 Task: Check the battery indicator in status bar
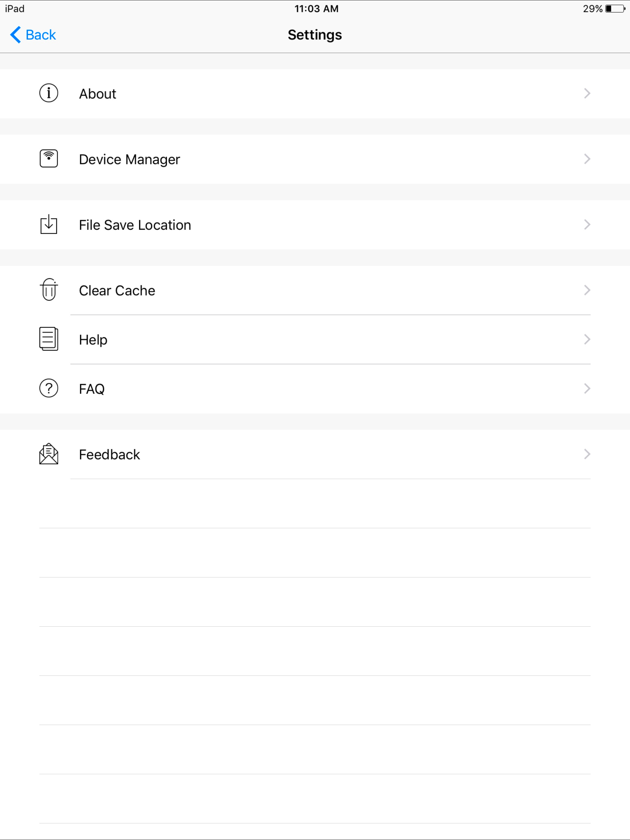pos(615,9)
